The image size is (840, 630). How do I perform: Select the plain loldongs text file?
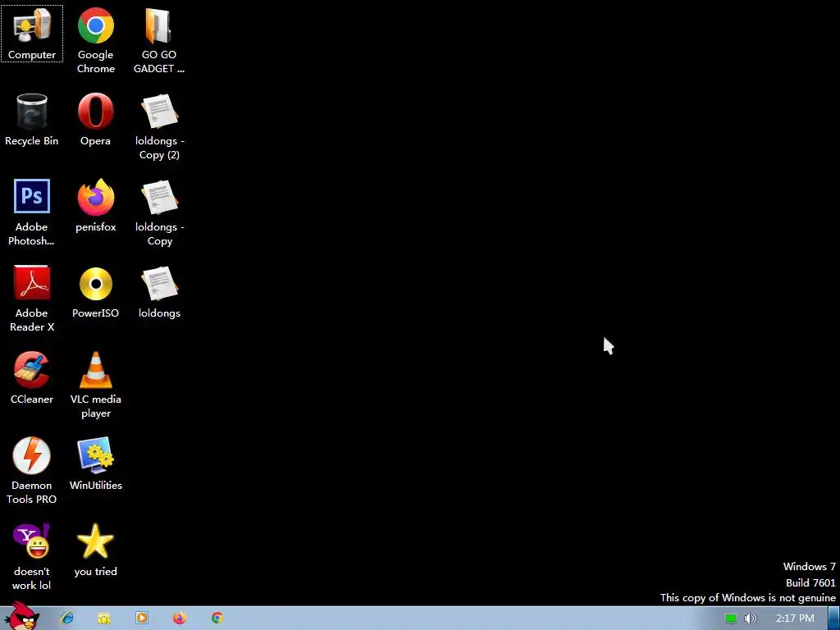159,292
